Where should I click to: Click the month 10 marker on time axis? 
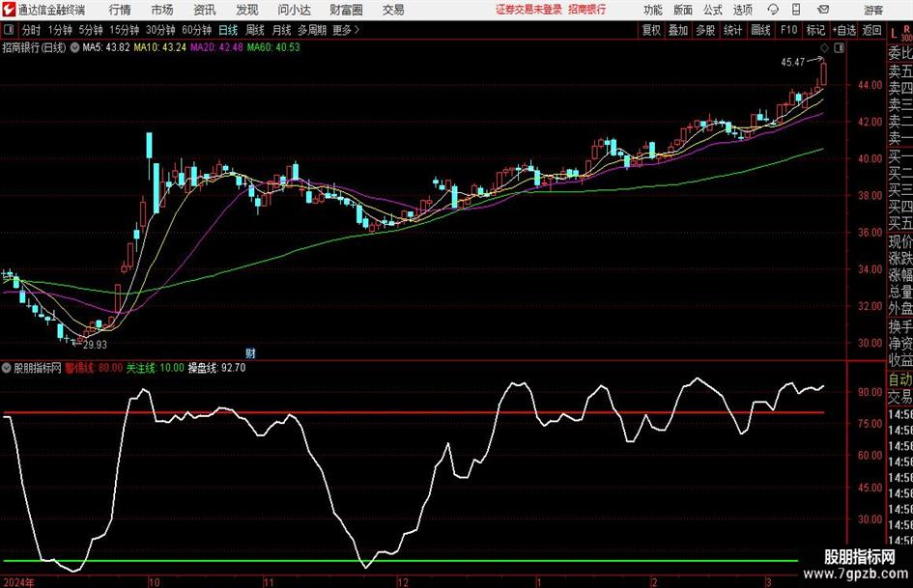coord(154,582)
